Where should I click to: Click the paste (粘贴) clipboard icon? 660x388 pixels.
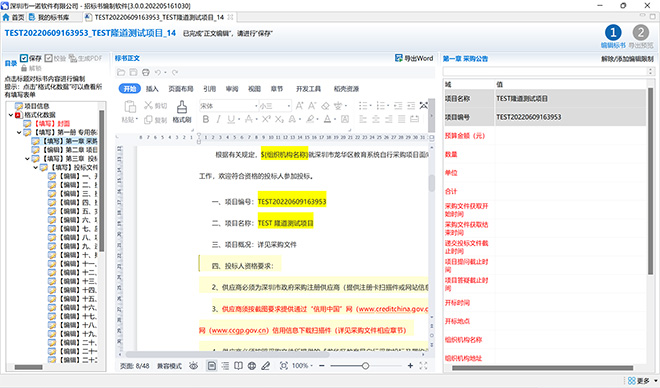pos(130,106)
